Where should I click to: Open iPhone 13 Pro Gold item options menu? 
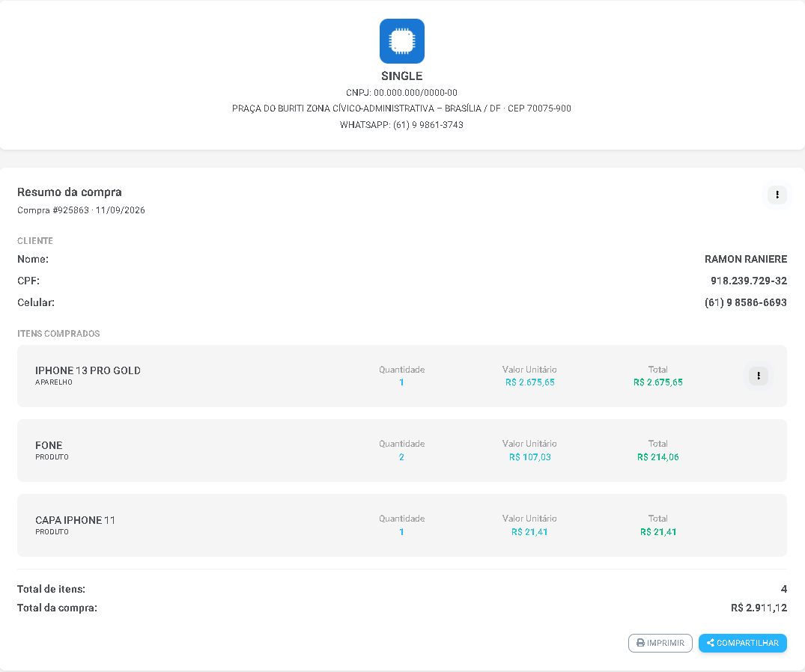[x=759, y=376]
